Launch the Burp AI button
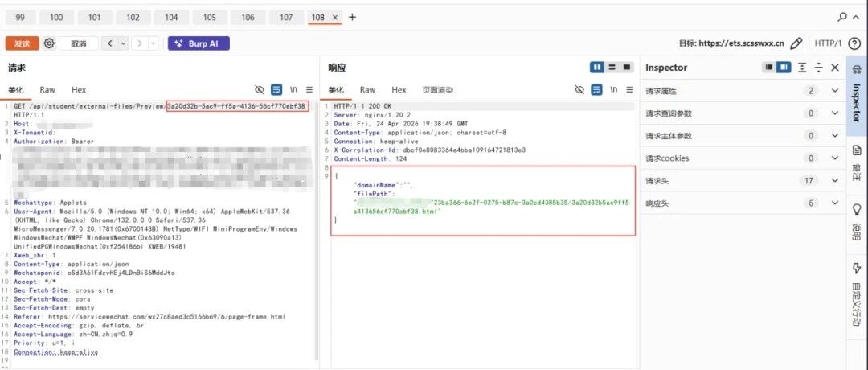Image resolution: width=868 pixels, height=370 pixels. pos(199,43)
